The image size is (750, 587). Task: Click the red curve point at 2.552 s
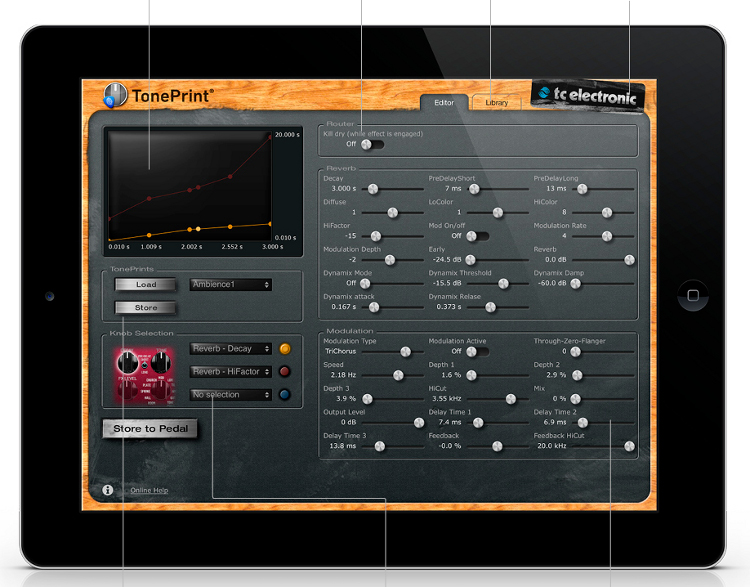[x=231, y=177]
